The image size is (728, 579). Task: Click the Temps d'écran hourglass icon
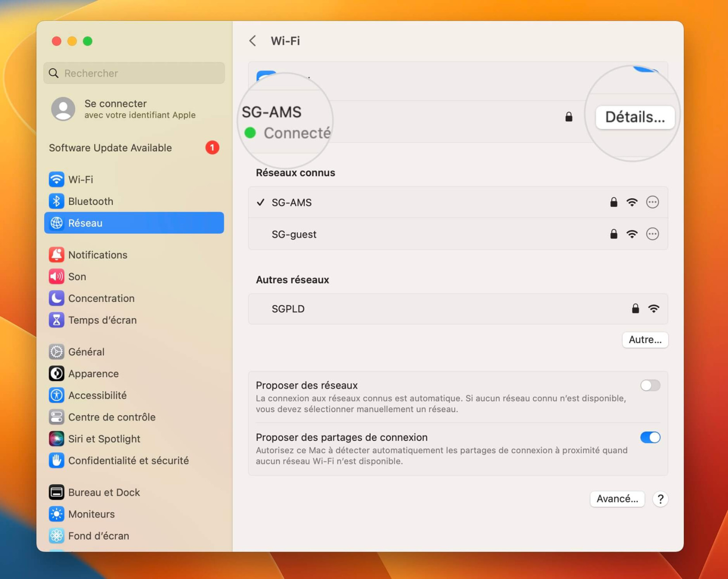pyautogui.click(x=57, y=320)
